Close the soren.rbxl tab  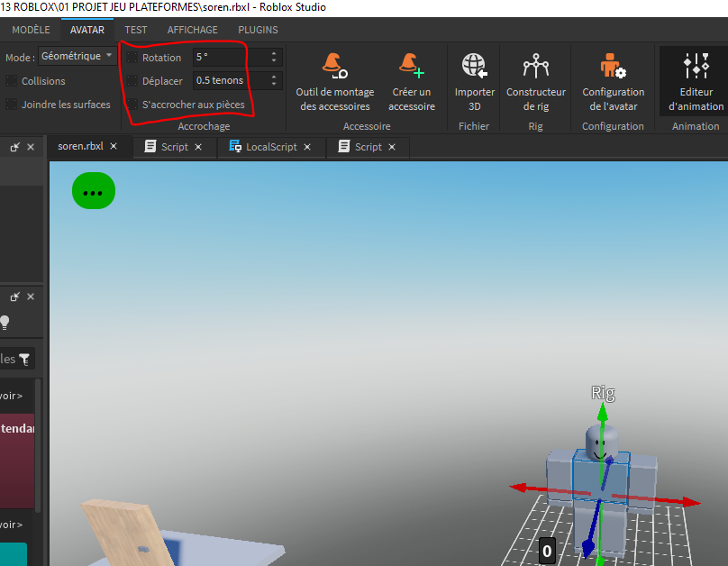coord(114,146)
